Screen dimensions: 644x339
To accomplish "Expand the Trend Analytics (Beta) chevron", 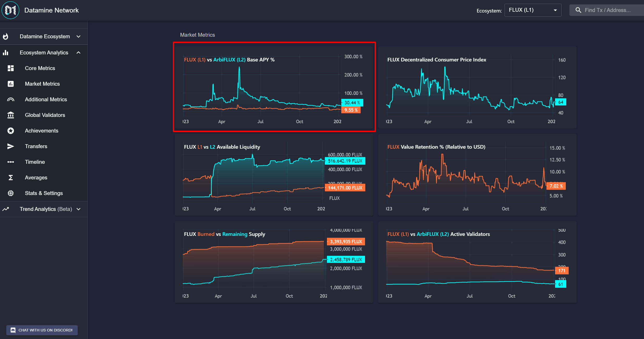I will [x=78, y=209].
